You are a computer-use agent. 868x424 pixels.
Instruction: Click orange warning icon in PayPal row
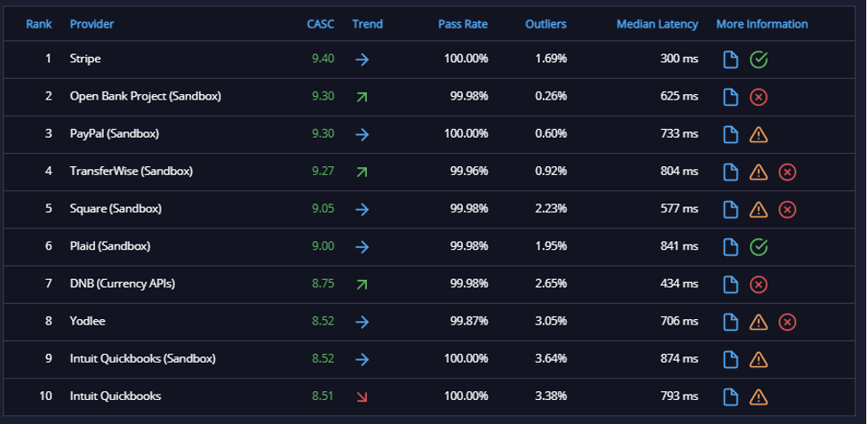[x=759, y=134]
